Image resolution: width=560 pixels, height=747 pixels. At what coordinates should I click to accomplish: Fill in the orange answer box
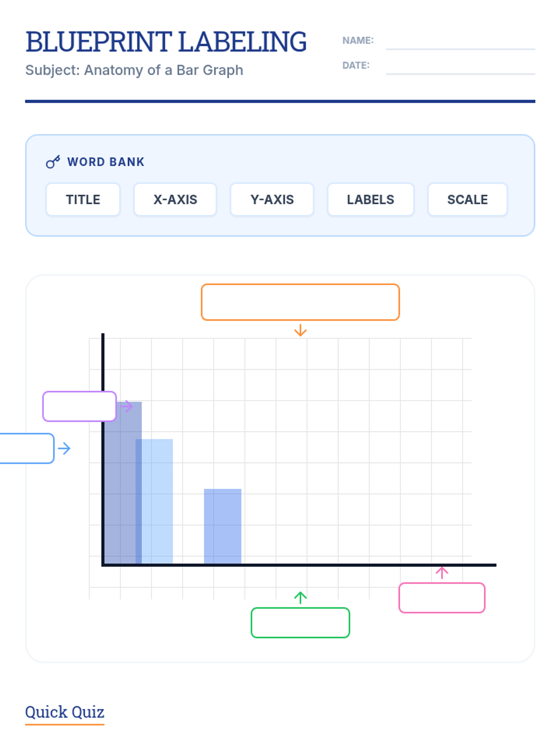301,302
